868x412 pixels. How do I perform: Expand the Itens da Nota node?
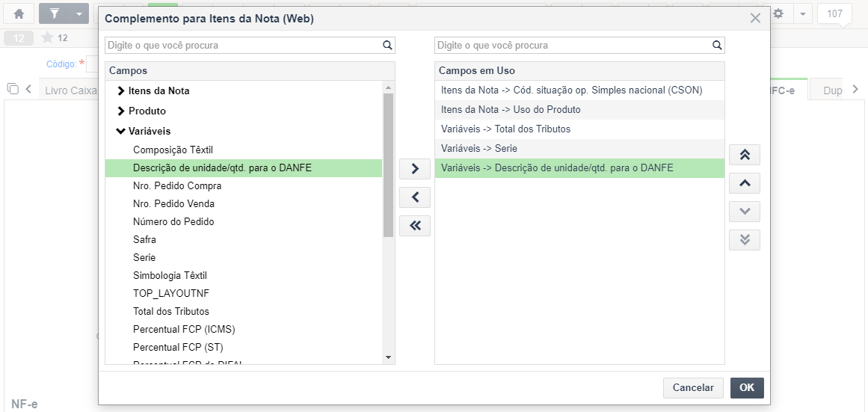(x=121, y=90)
